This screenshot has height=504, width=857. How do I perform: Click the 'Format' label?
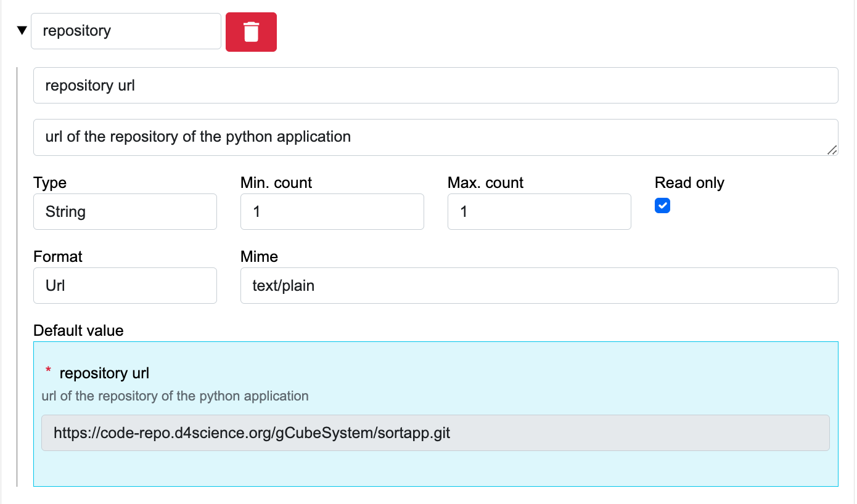[x=58, y=256]
